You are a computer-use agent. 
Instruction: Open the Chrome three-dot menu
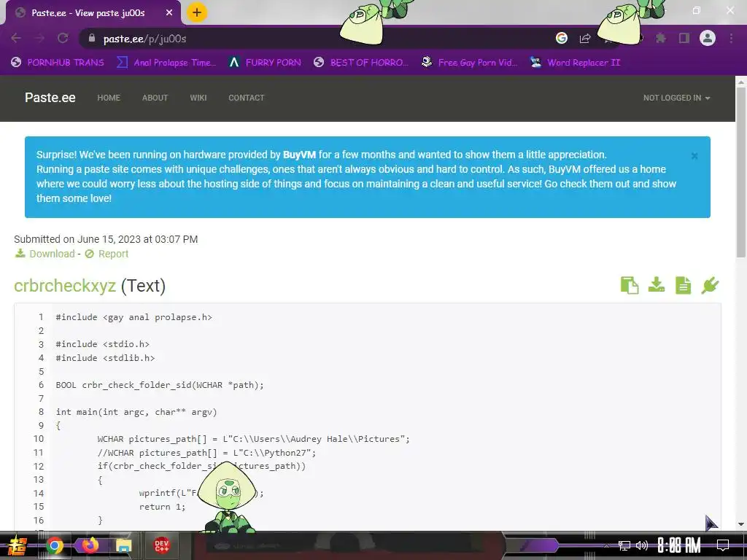tap(731, 38)
